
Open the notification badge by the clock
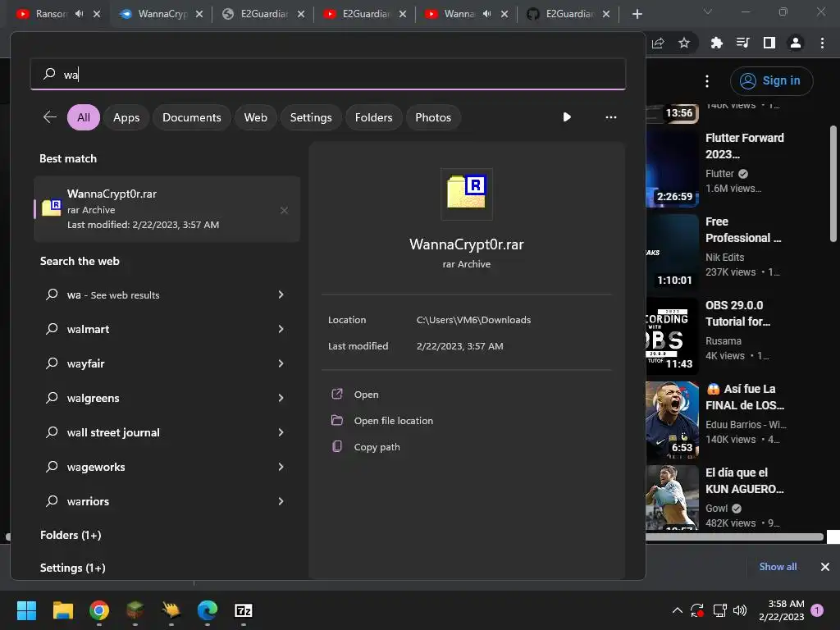[x=817, y=610]
